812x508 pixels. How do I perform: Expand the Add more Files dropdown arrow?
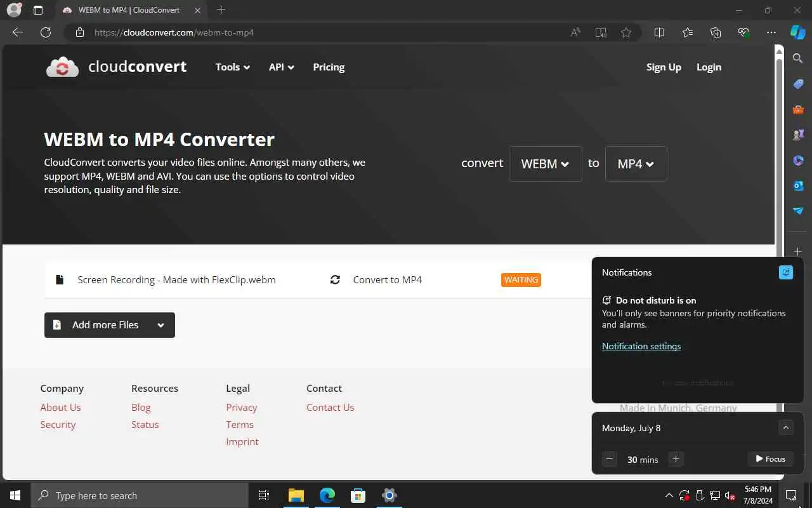tap(161, 325)
